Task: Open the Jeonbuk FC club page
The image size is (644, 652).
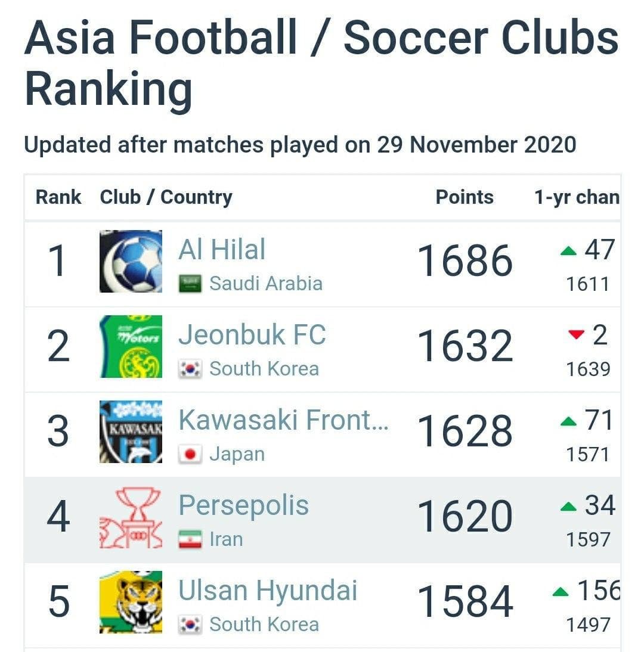Action: click(x=252, y=334)
